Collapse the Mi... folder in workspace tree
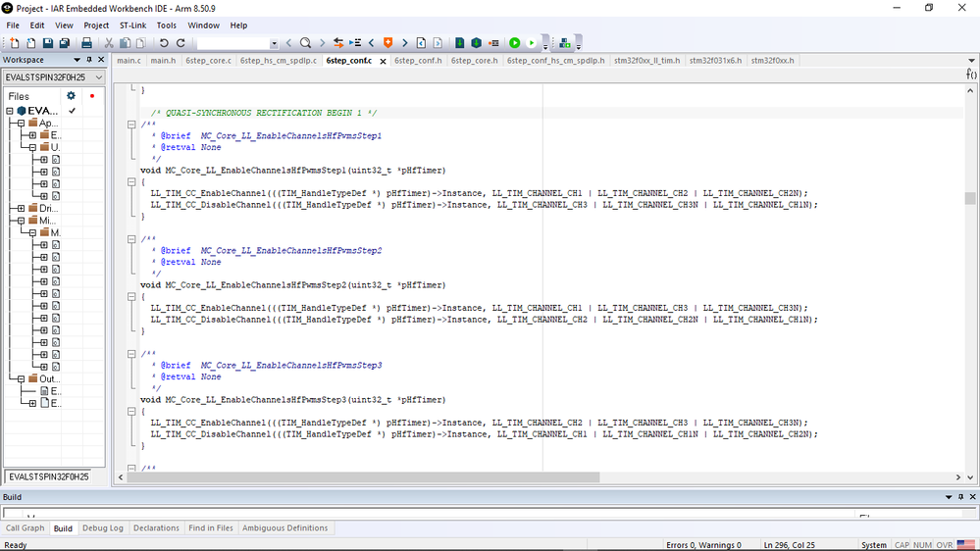 [x=21, y=221]
